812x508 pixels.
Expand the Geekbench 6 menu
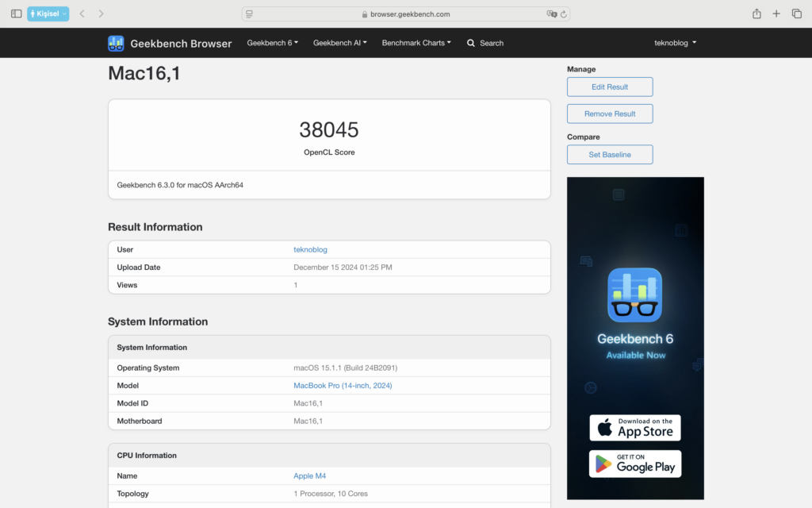(x=272, y=43)
